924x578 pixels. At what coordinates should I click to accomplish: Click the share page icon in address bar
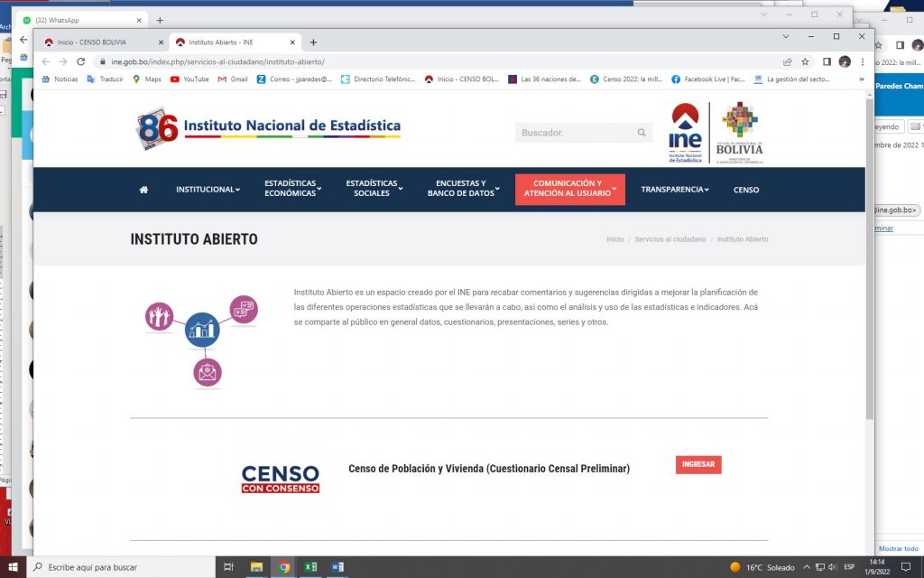point(787,61)
